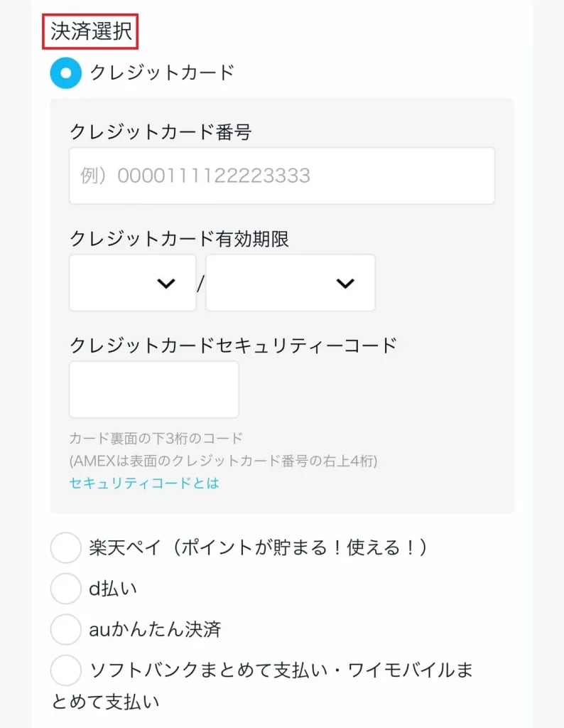Click the ソフトバンクまとめて支払い・ワイモバイル label text
The image size is (564, 728).
(281, 670)
